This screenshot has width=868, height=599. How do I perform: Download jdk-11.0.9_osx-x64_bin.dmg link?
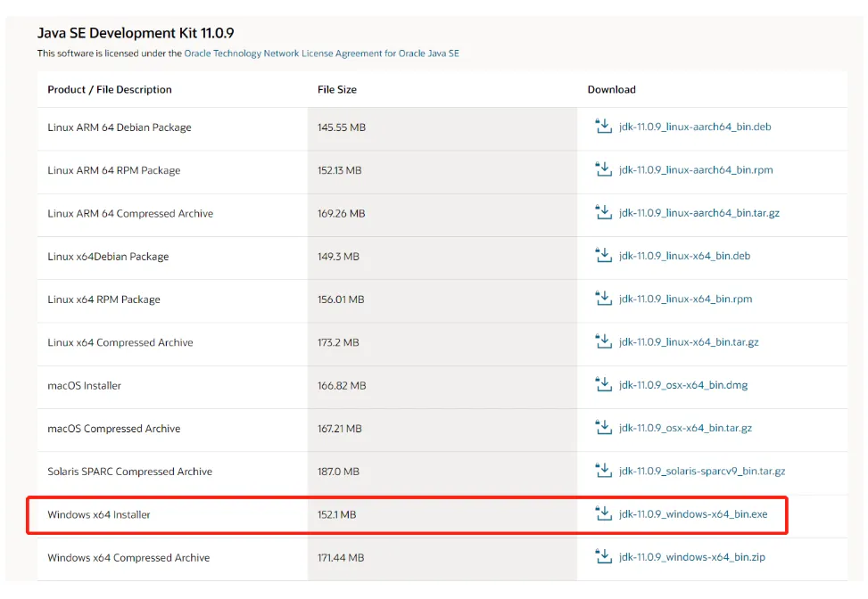coord(683,385)
